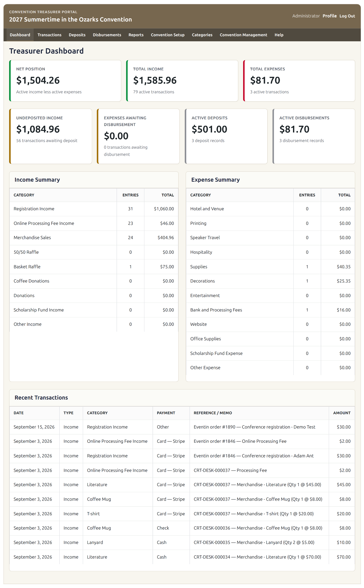Click the Scholarship Fund Income row
Screen dimensions: 364x588
pos(94,310)
